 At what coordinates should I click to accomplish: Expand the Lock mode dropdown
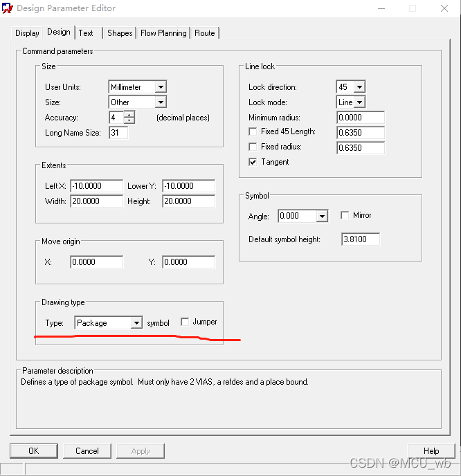click(359, 102)
